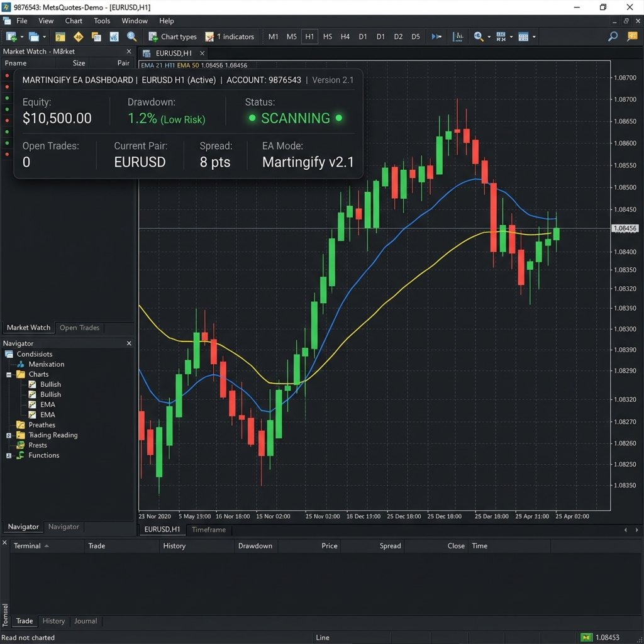
Task: Open dropdown arrow beside Profiles icon
Action: click(45, 36)
